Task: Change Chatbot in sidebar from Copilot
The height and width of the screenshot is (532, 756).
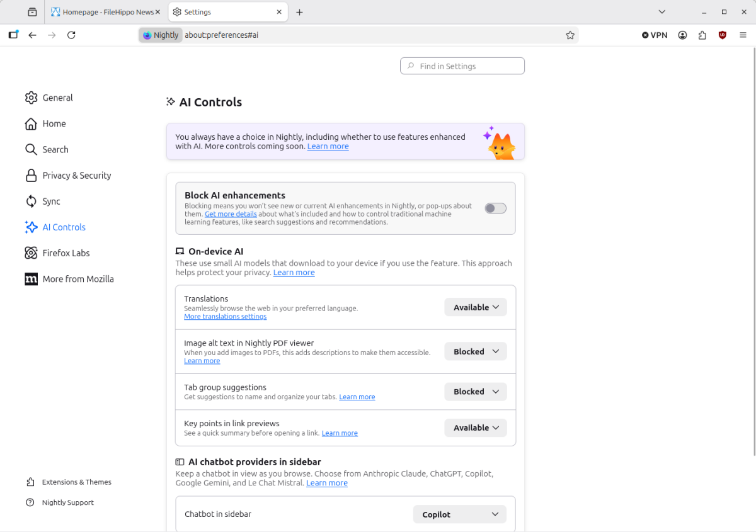Action: point(459,514)
